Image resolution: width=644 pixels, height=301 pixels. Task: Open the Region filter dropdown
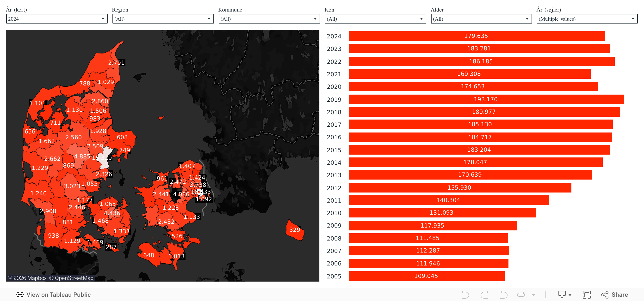coord(163,19)
